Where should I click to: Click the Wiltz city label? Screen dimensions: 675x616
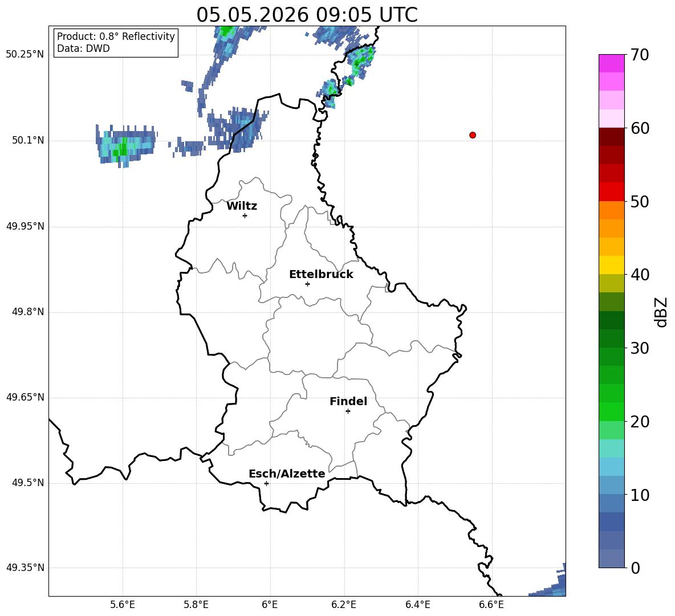(242, 206)
